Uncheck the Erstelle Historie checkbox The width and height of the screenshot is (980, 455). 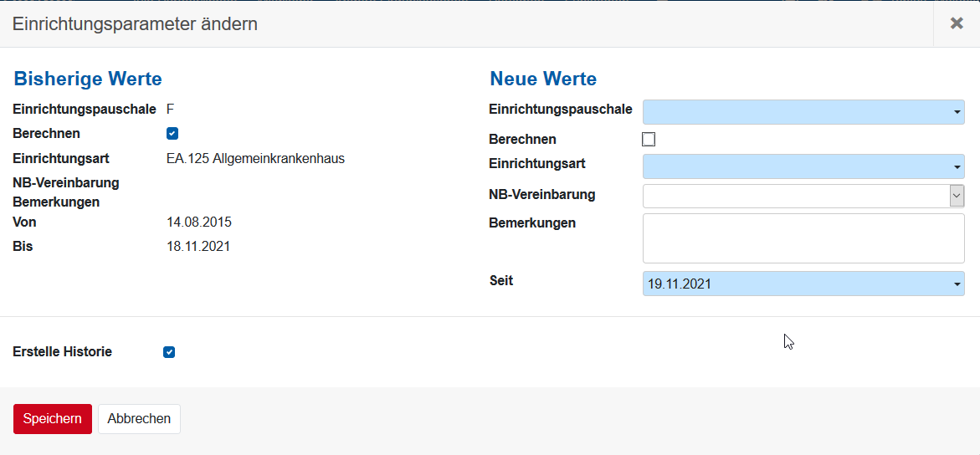click(169, 352)
